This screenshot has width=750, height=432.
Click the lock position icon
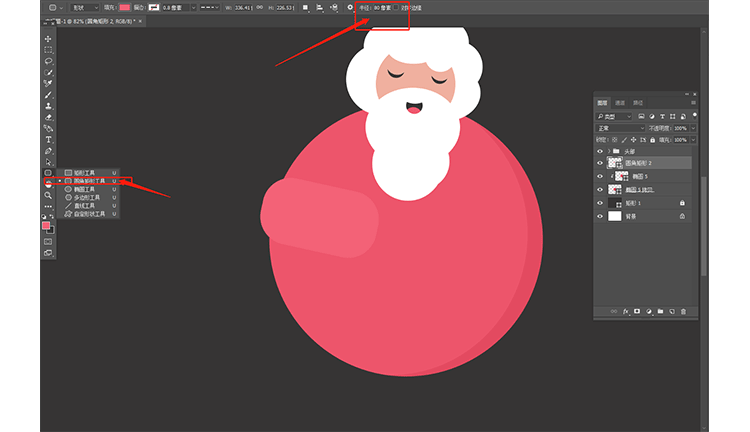coord(633,140)
